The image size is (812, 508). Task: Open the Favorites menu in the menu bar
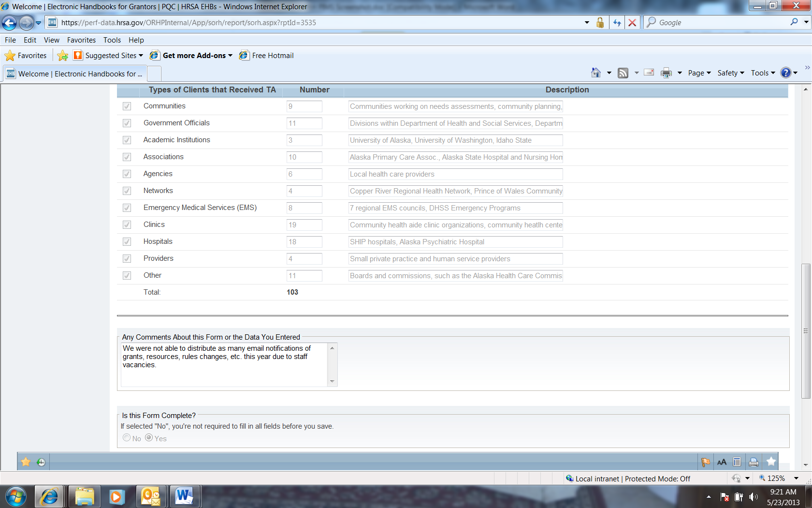click(81, 40)
